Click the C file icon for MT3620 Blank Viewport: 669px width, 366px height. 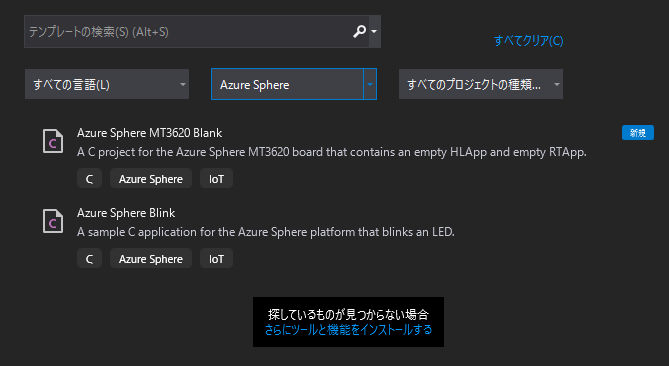pyautogui.click(x=53, y=141)
